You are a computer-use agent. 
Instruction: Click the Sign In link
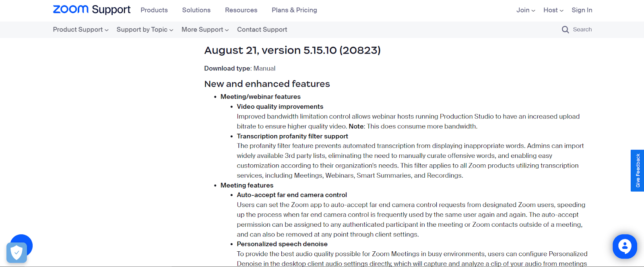point(582,10)
